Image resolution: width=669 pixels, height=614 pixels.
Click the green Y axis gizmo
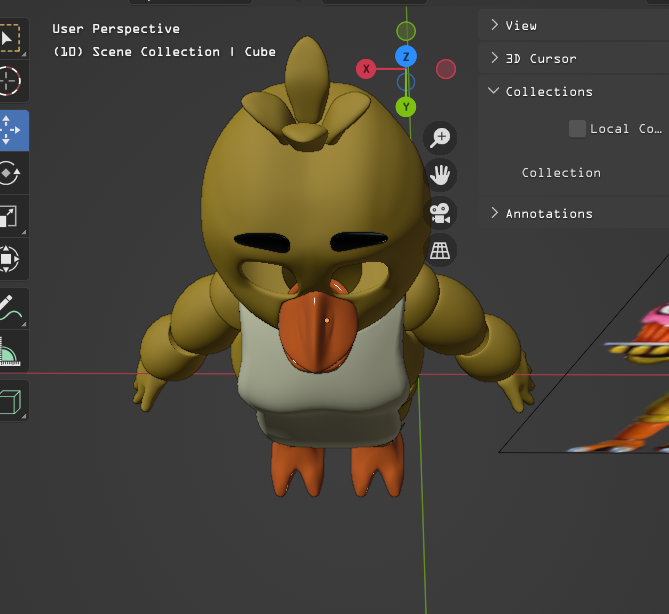(x=406, y=107)
